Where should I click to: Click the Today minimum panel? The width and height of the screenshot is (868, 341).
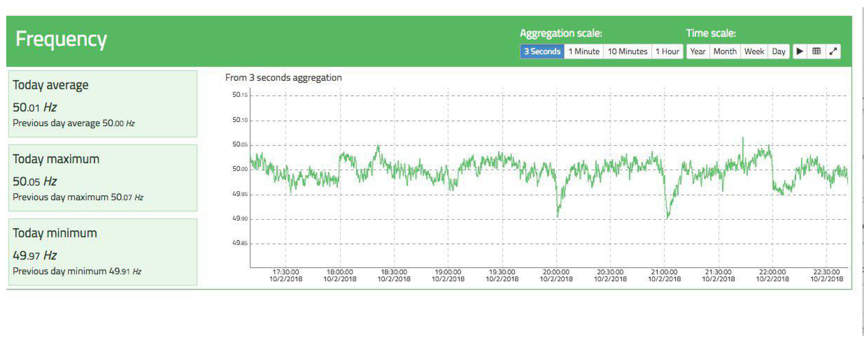pyautogui.click(x=102, y=252)
